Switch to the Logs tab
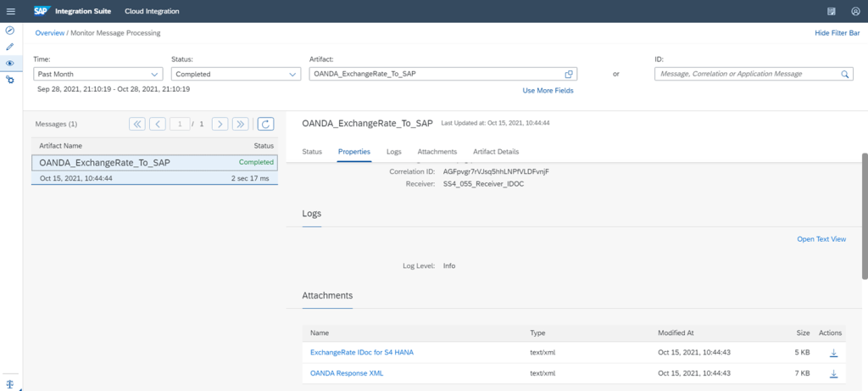 [x=393, y=152]
